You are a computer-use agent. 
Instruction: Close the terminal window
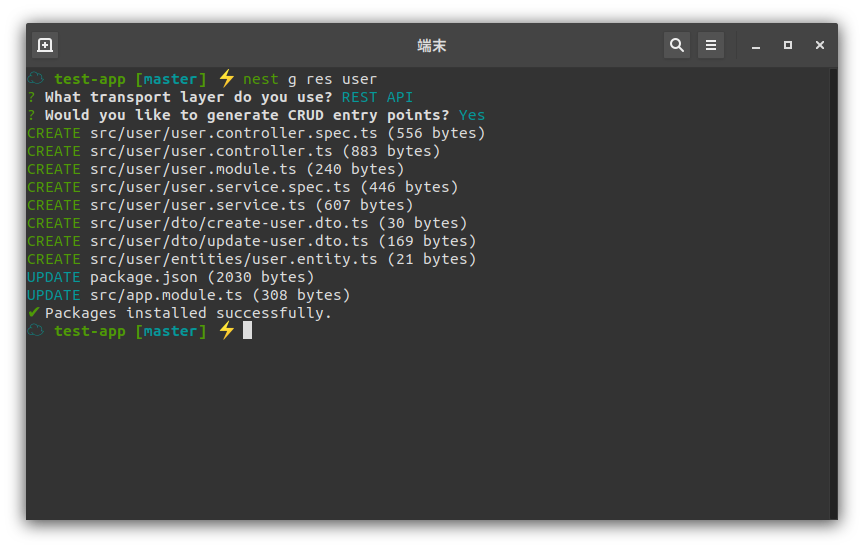820,45
